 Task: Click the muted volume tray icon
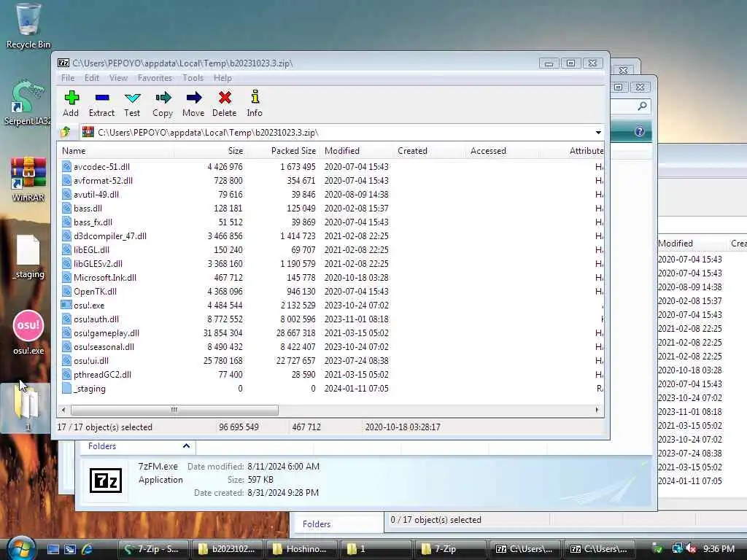(691, 548)
